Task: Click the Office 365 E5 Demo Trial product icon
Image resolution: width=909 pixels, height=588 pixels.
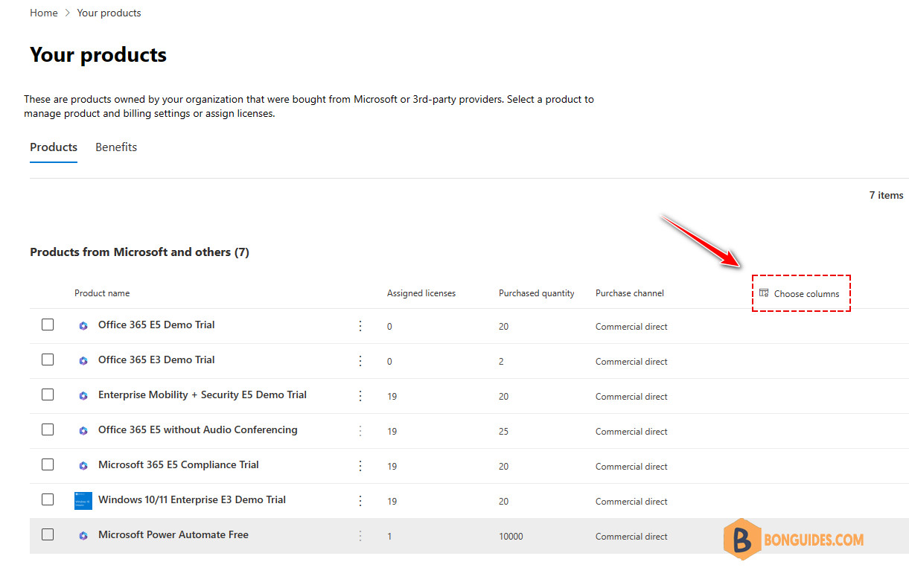Action: pyautogui.click(x=83, y=325)
